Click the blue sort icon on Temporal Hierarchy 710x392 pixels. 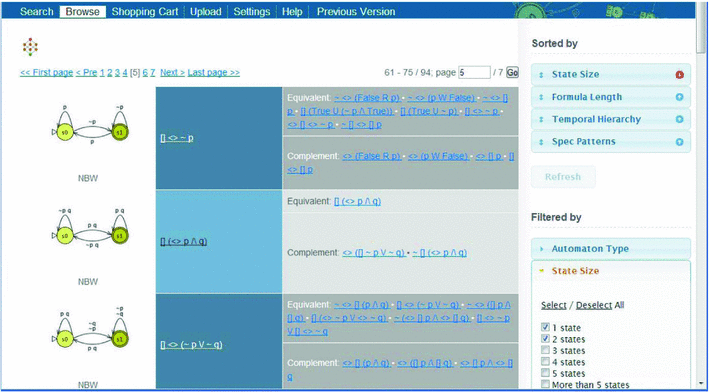(679, 119)
